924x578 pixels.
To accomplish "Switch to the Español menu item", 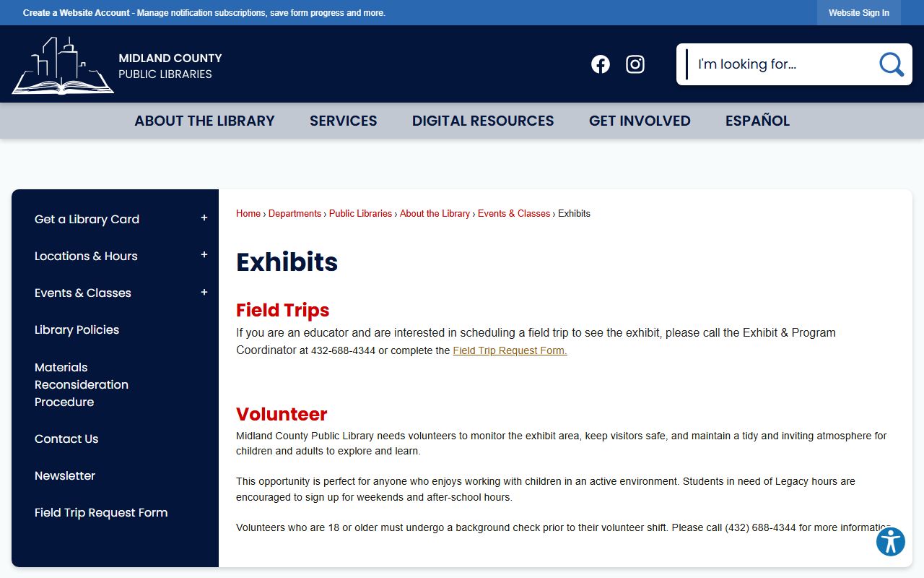I will tap(757, 121).
